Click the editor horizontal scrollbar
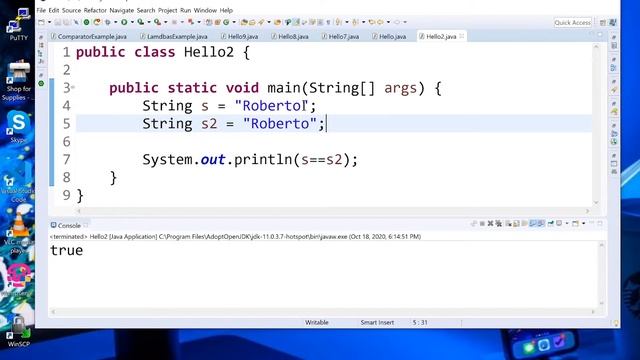Viewport: 640px width, 360px height. 333,211
